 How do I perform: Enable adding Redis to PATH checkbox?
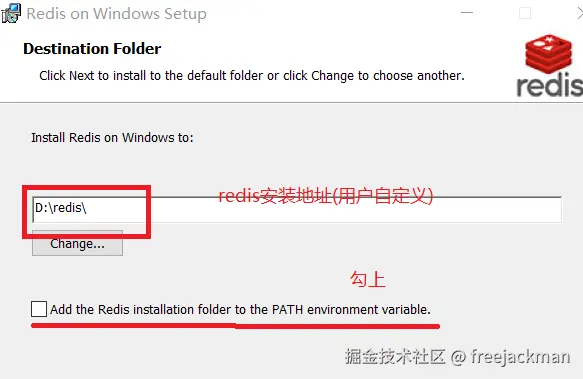tap(39, 309)
